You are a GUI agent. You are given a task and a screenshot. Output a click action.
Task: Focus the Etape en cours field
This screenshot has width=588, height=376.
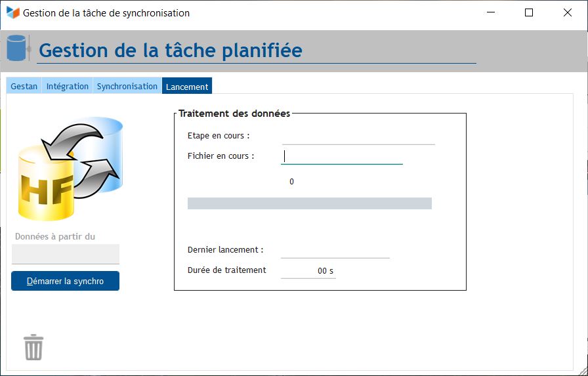(358, 136)
